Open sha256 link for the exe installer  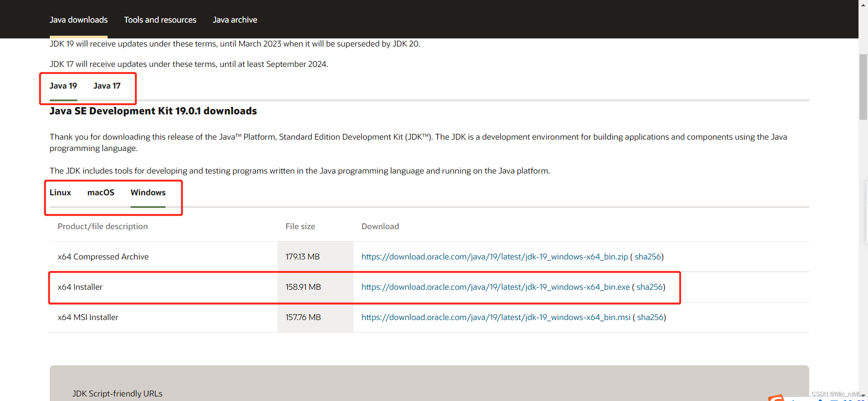click(x=650, y=287)
